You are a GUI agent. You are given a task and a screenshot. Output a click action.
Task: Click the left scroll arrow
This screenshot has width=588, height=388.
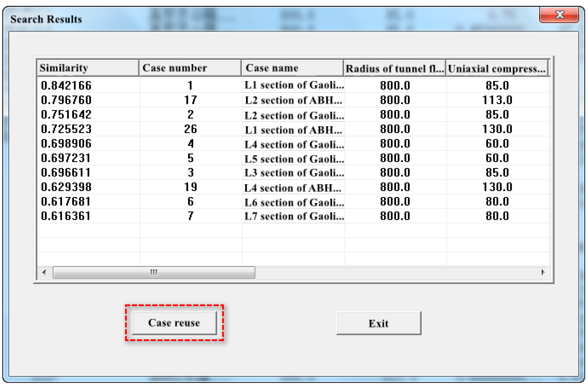44,273
